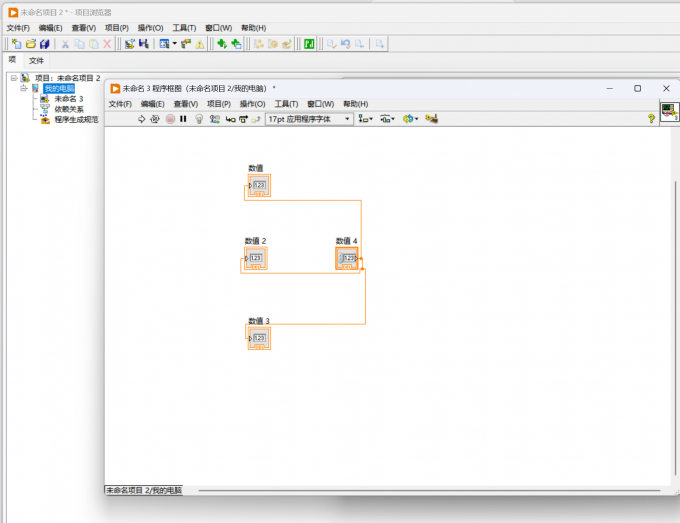Viewport: 680px width, 523px height.
Task: Click New item icon in Project Explorer toolbar
Action: 16,44
